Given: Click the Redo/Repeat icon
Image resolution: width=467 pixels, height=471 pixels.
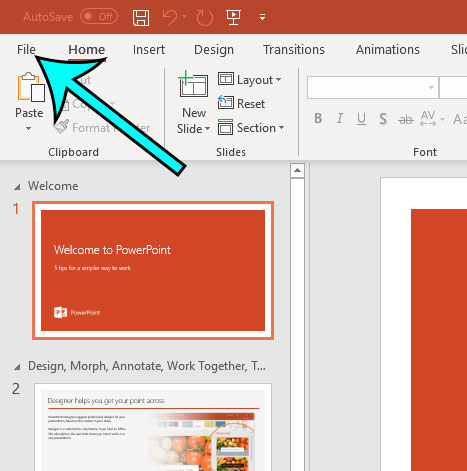Looking at the screenshot, I should tap(204, 17).
